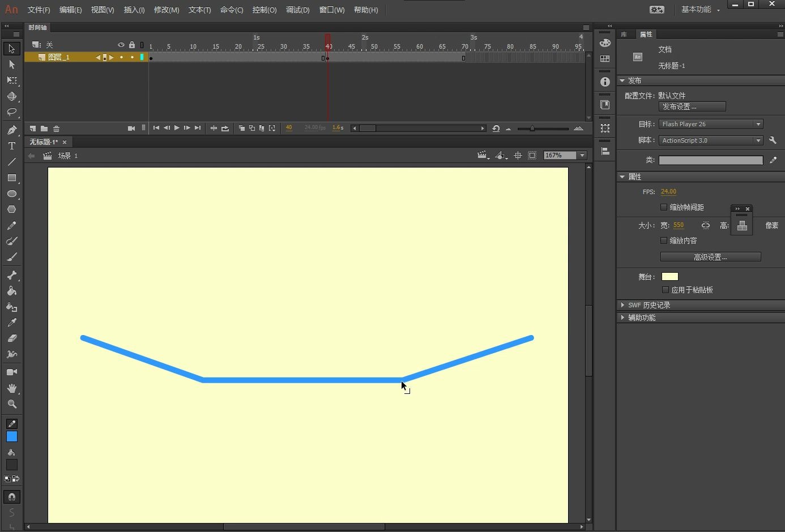This screenshot has width=785, height=532.
Task: Open the Flash Player 26 target dropdown
Action: click(759, 123)
